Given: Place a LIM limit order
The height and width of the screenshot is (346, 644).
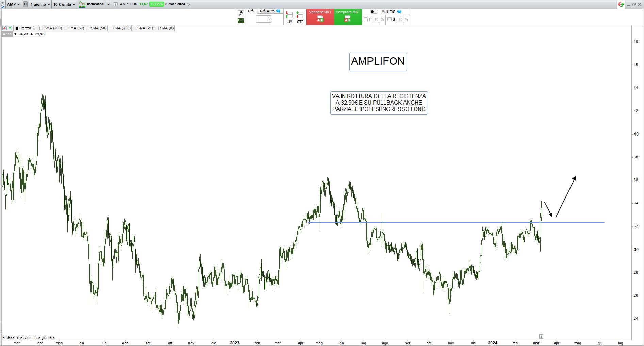Looking at the screenshot, I should coord(289,17).
